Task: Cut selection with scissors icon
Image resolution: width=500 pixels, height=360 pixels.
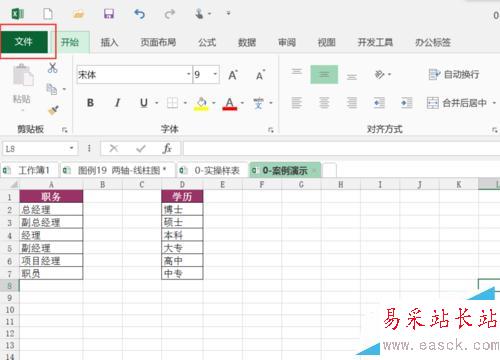Action: [53, 68]
